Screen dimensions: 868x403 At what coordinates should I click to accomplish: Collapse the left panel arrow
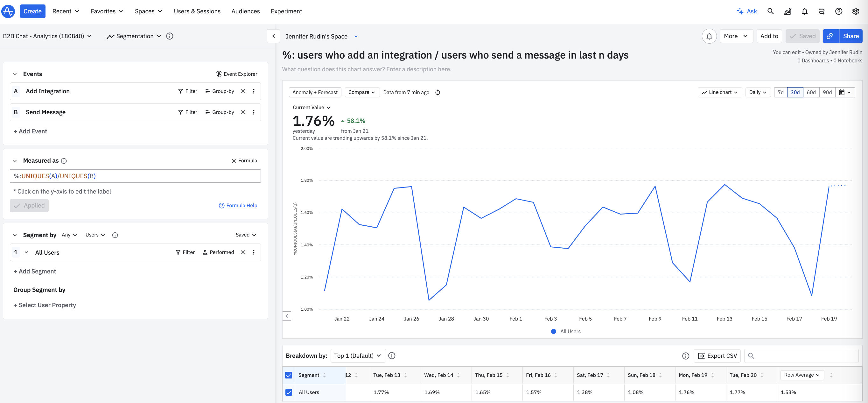[273, 36]
